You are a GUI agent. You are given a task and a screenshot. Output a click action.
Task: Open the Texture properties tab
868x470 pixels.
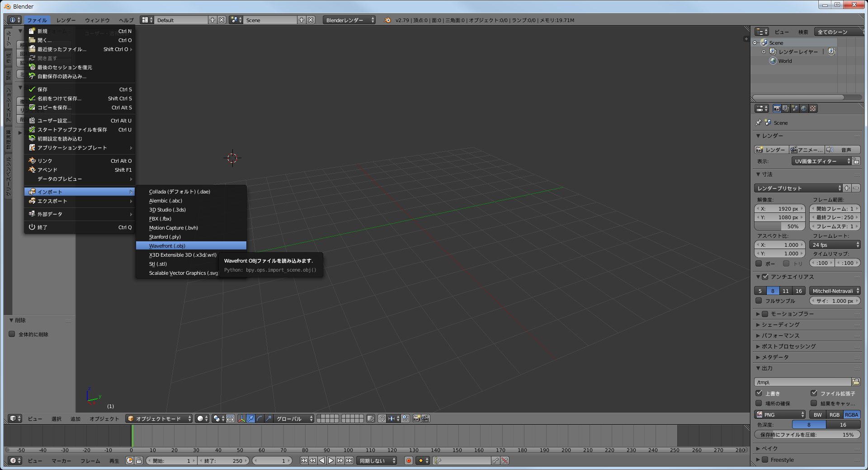[813, 108]
